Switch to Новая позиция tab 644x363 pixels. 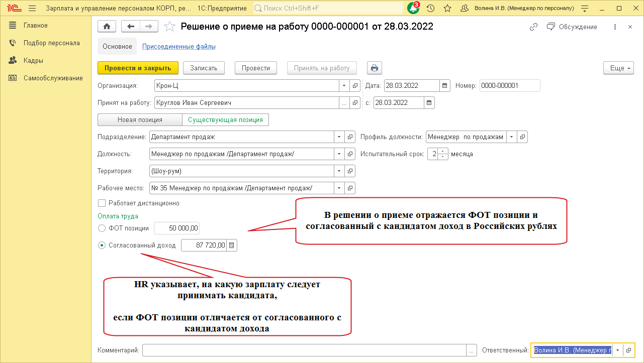pos(140,120)
